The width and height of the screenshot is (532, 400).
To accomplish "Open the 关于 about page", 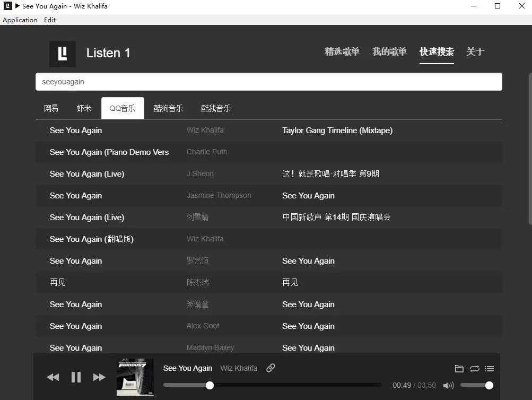I will point(475,51).
